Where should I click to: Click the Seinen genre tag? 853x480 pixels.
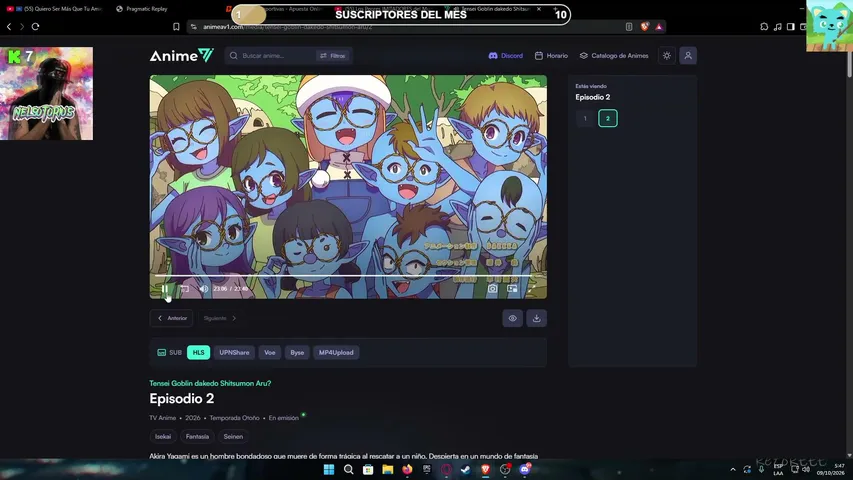coord(233,436)
